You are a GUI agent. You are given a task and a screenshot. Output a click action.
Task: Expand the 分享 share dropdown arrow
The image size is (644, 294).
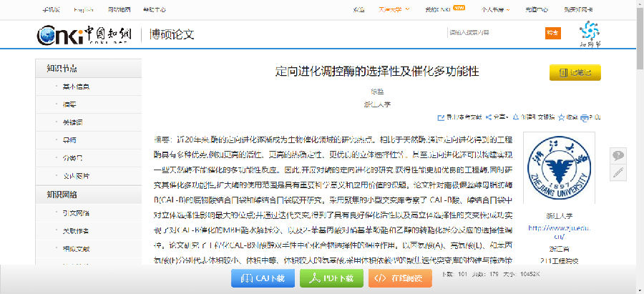click(x=507, y=118)
